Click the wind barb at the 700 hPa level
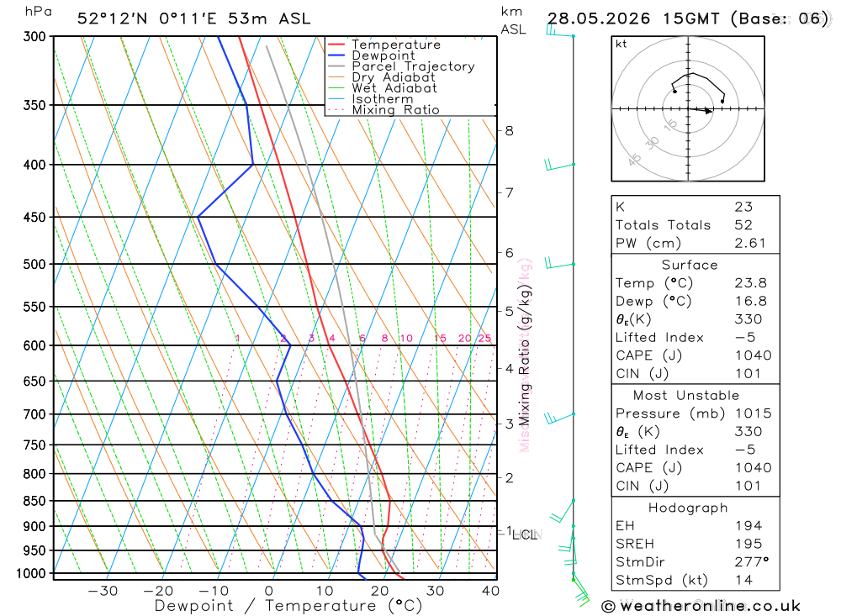The height and width of the screenshot is (616, 841). (x=559, y=418)
